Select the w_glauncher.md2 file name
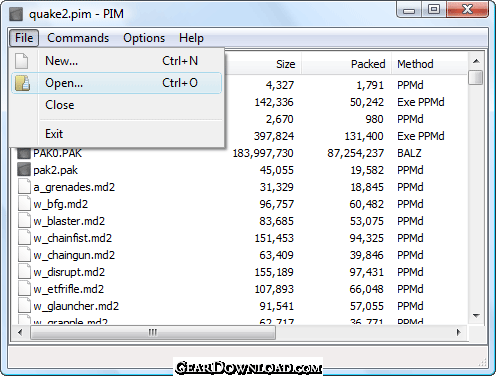 pos(76,306)
